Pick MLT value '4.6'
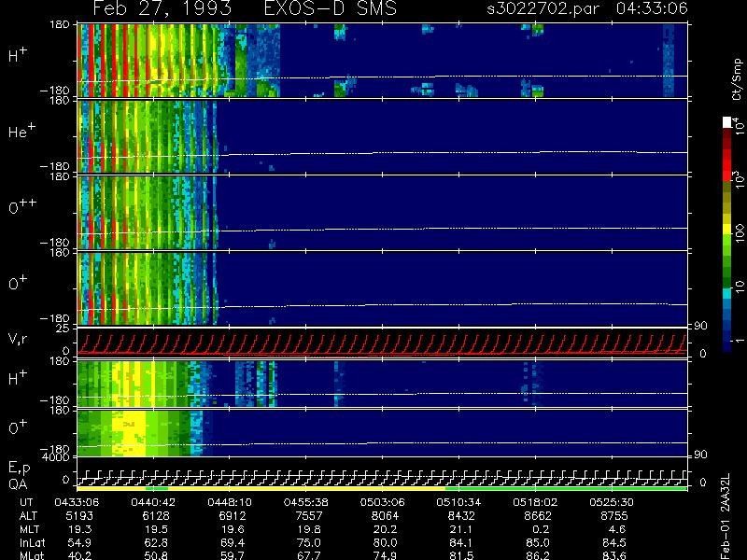The height and width of the screenshot is (560, 747). pyautogui.click(x=617, y=529)
